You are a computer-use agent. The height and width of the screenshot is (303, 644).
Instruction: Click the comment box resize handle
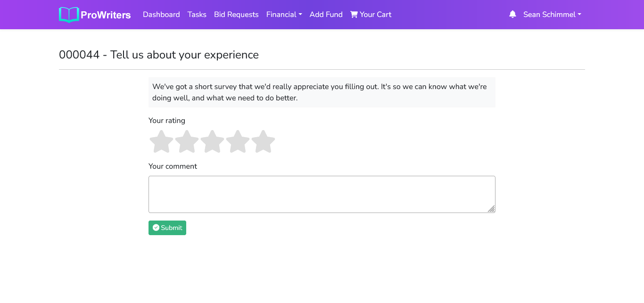[491, 209]
